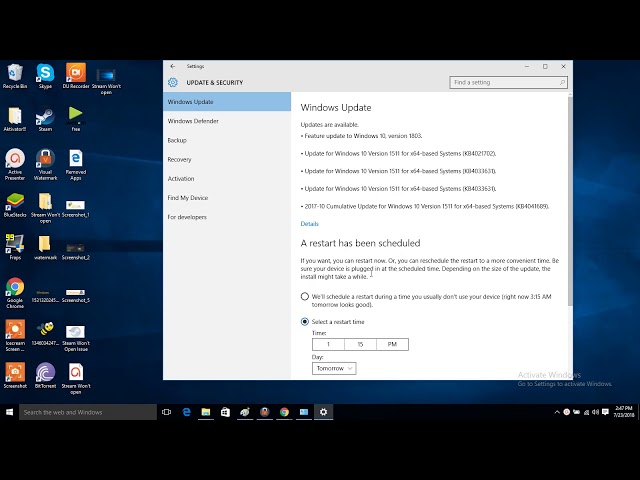
Task: Open the Aktivator folder icon
Action: [15, 119]
